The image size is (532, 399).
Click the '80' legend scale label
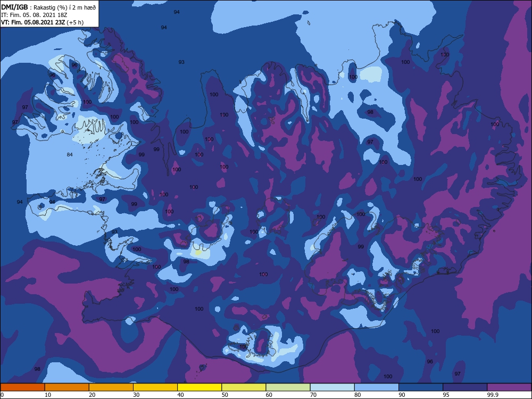point(358,395)
